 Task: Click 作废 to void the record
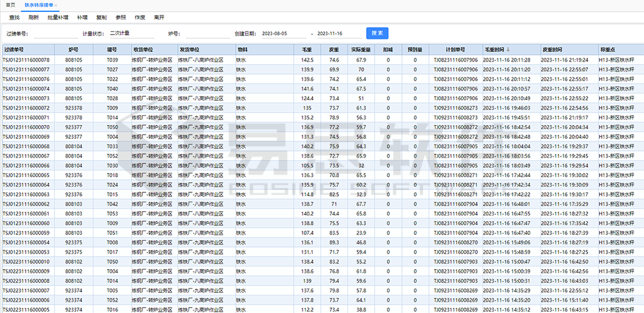click(x=140, y=18)
